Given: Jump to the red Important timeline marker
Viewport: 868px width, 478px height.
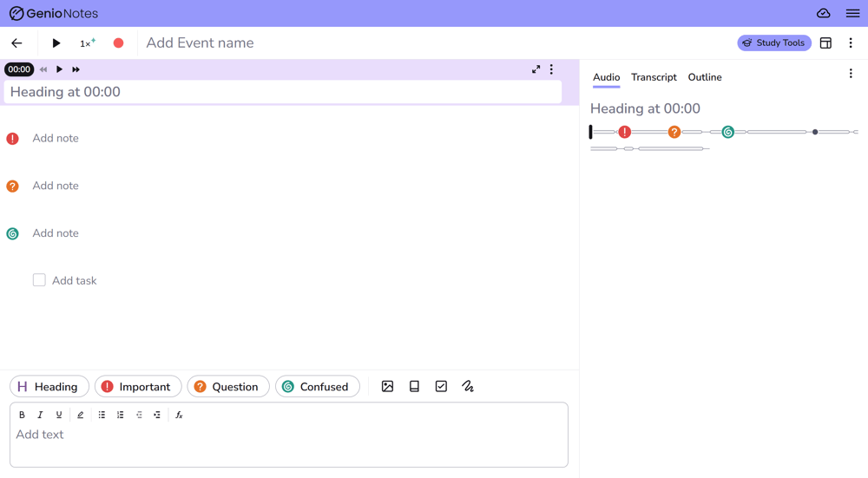Looking at the screenshot, I should (624, 132).
